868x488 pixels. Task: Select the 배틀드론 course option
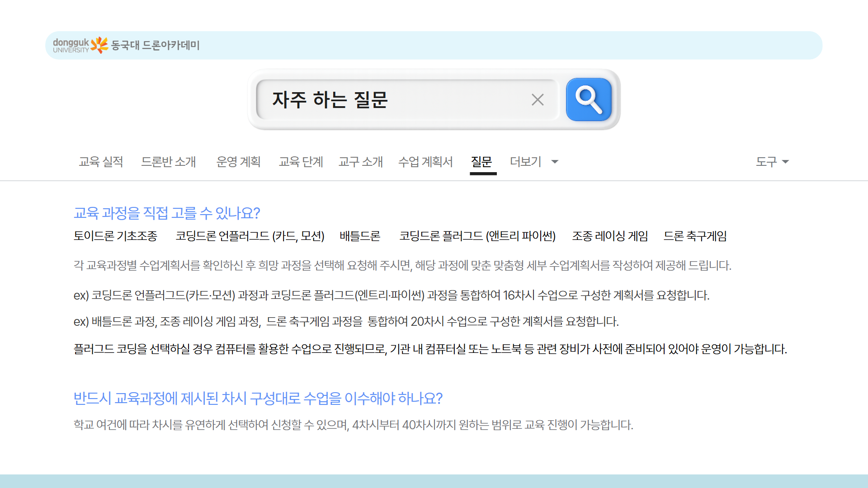[x=359, y=236]
